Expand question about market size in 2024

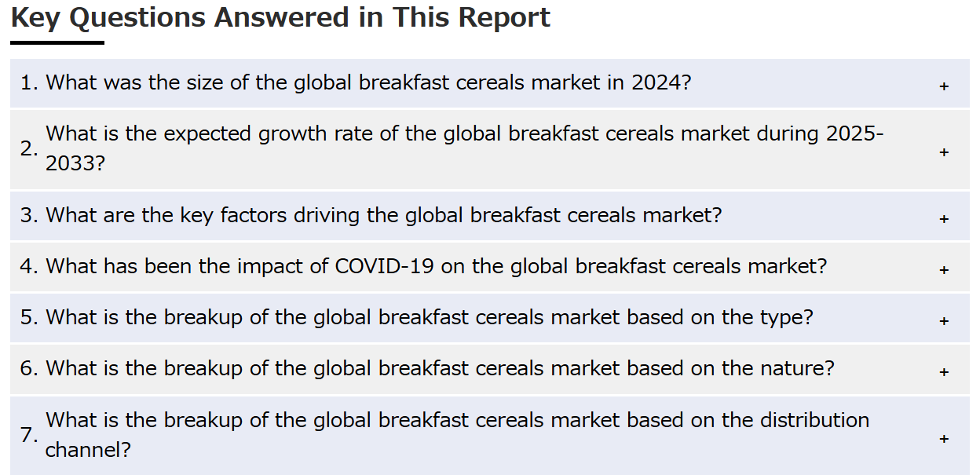490,83
